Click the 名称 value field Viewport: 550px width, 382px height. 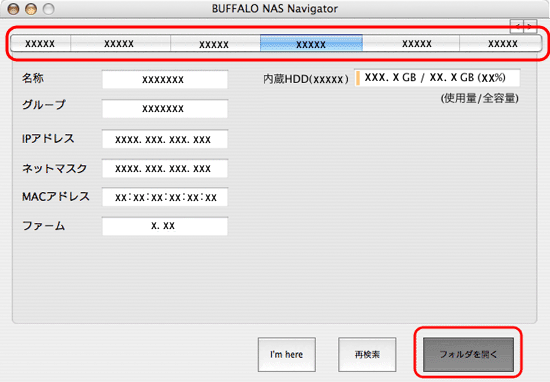[x=165, y=79]
